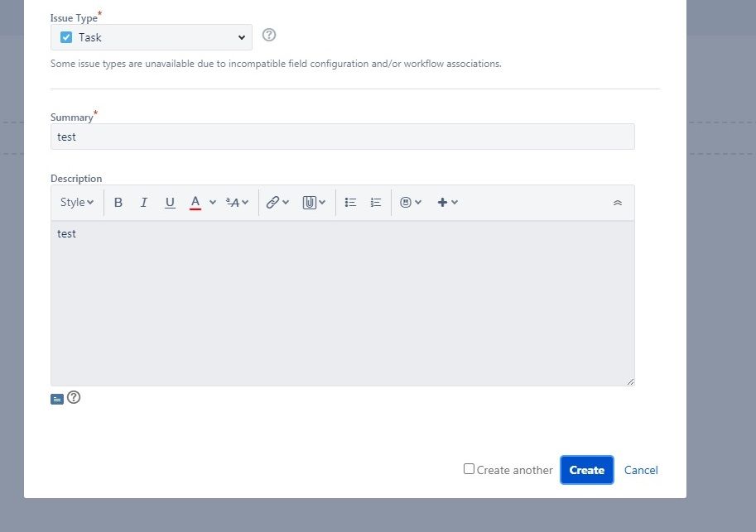Click the Create button
756x532 pixels.
[587, 470]
